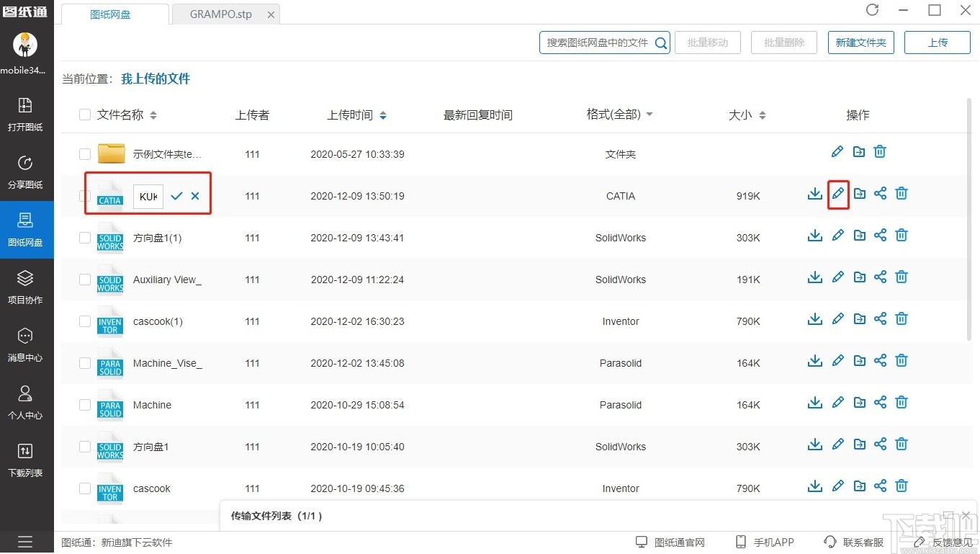Select the checkbox for Machine_Vise_
The image size is (980, 554).
click(84, 363)
